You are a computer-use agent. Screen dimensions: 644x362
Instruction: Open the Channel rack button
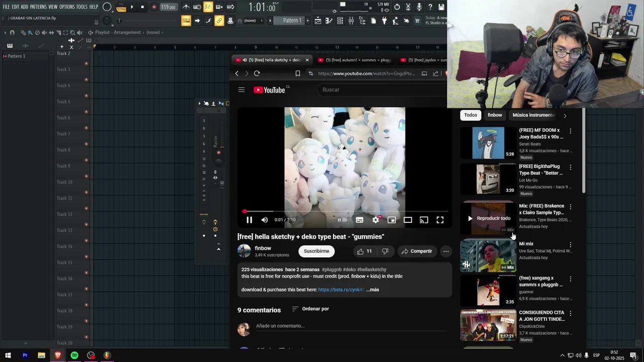pyautogui.click(x=340, y=21)
